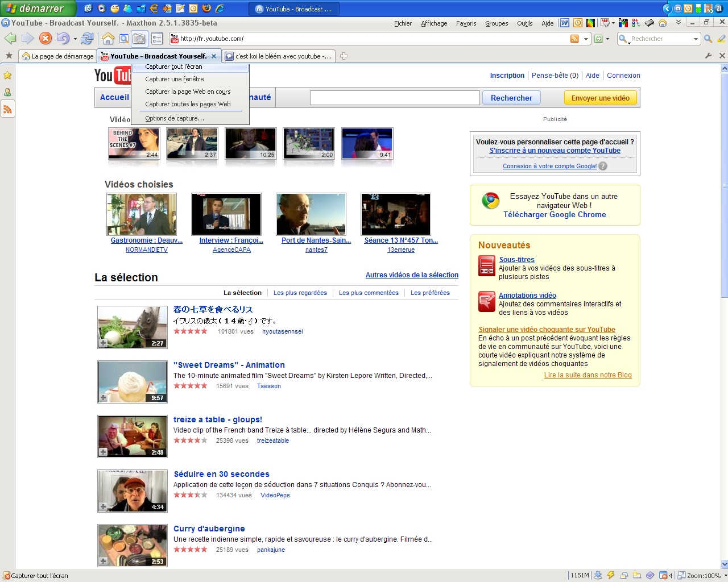Open the sidebar list toolbar icon

click(x=158, y=39)
